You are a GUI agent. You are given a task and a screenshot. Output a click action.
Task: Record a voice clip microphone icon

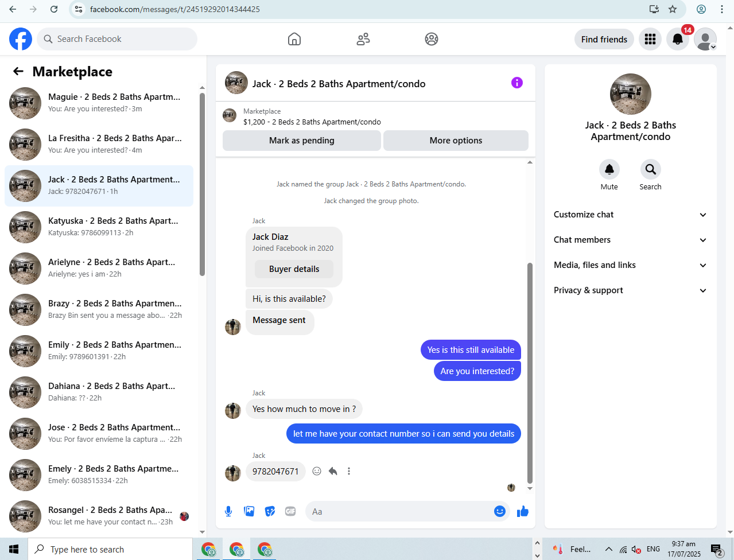point(228,511)
